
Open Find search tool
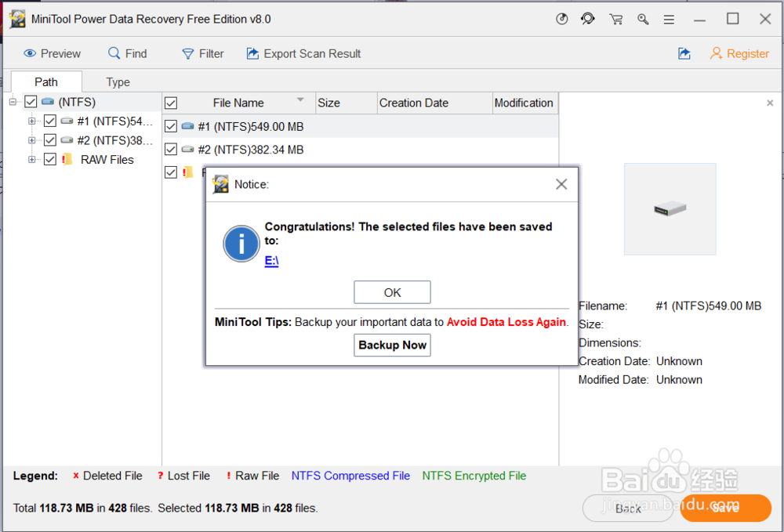(128, 53)
